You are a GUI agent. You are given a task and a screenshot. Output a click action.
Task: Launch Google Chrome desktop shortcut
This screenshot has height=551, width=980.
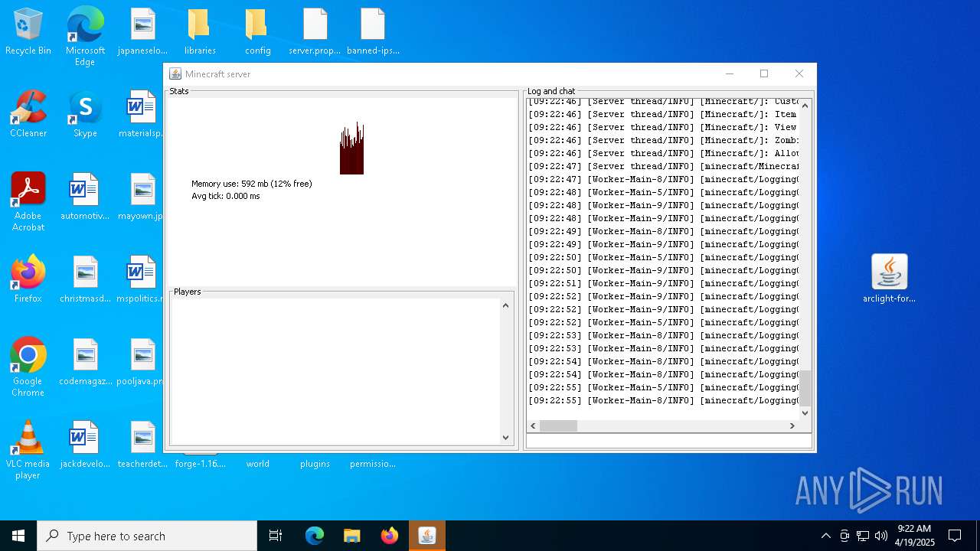(28, 367)
